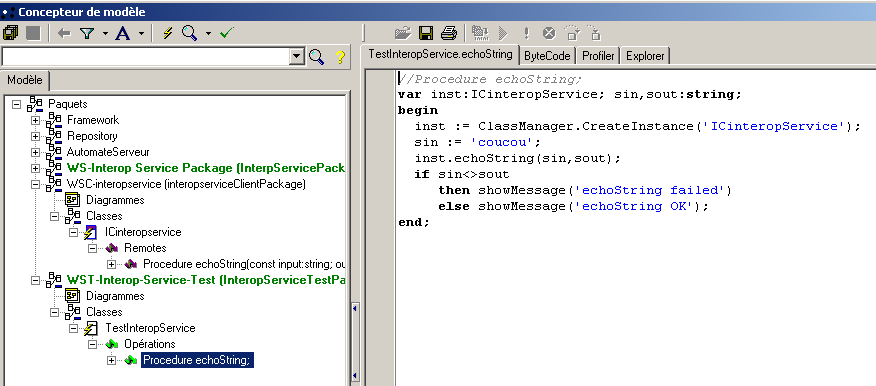Click the save floppy disk icon
Screen dimensions: 876x386
pyautogui.click(x=426, y=34)
